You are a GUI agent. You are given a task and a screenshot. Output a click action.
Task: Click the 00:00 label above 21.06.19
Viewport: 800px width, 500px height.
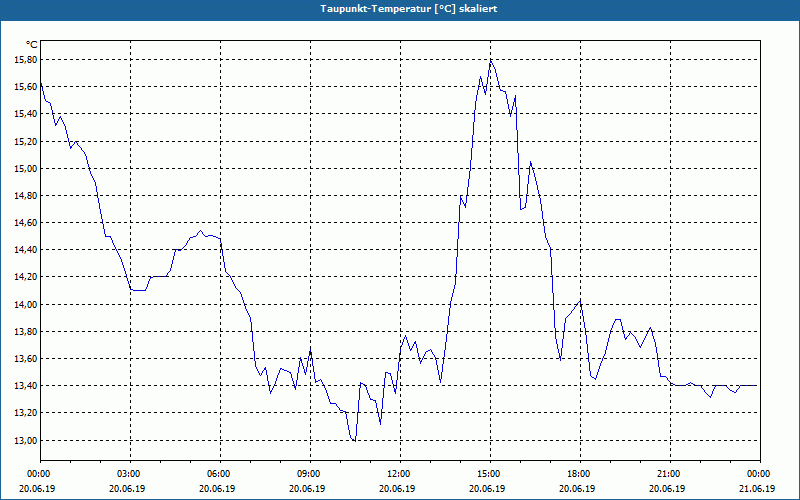[760, 474]
